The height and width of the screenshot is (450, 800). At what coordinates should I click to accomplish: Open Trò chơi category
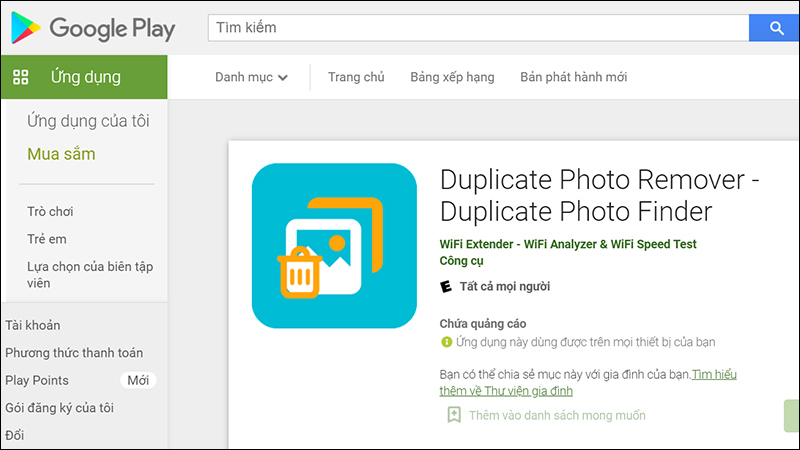[x=50, y=211]
